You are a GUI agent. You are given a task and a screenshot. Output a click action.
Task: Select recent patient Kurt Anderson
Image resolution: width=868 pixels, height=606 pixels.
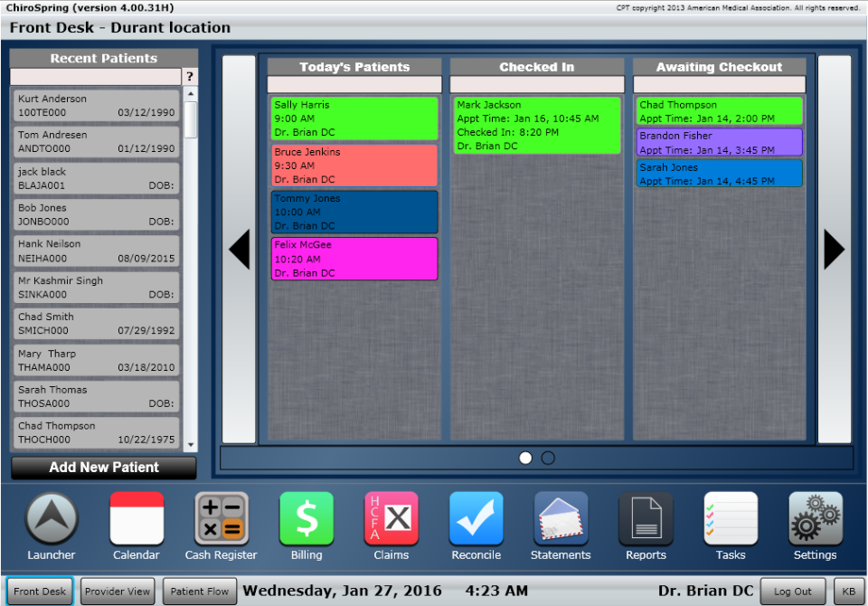tap(97, 105)
